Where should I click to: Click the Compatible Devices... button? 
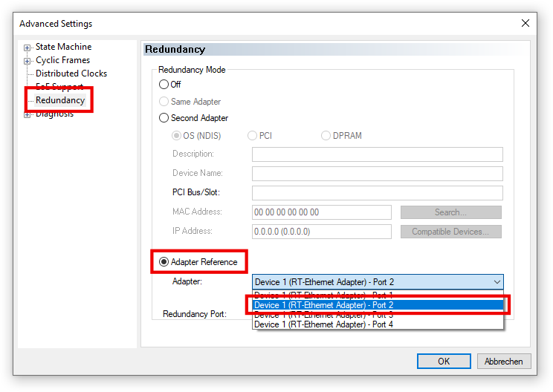[450, 232]
